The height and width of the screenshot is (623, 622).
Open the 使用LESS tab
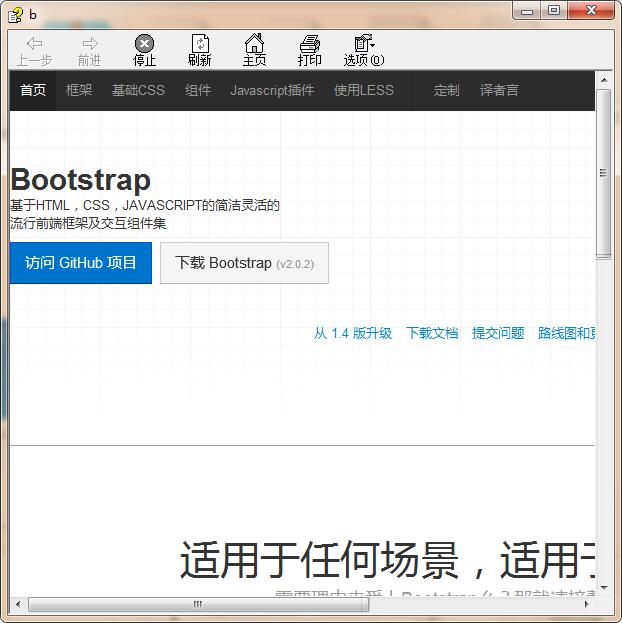click(x=364, y=90)
